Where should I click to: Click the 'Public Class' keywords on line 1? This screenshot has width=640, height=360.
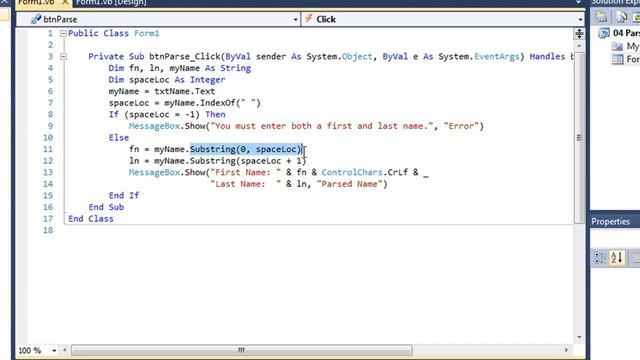[x=98, y=33]
